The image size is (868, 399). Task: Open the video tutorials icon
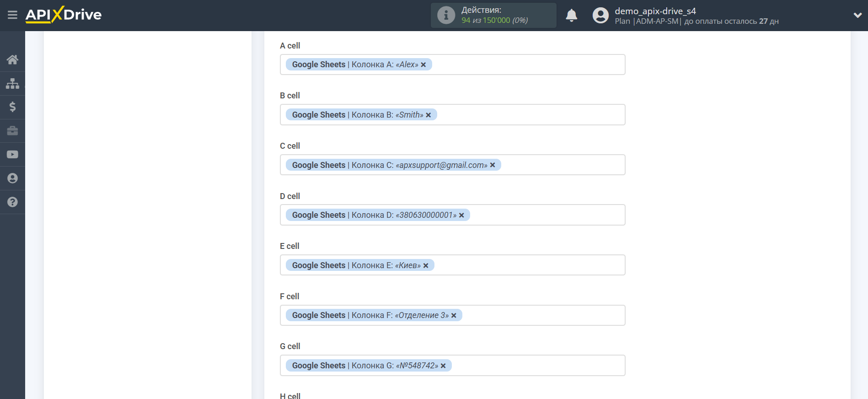coord(12,155)
